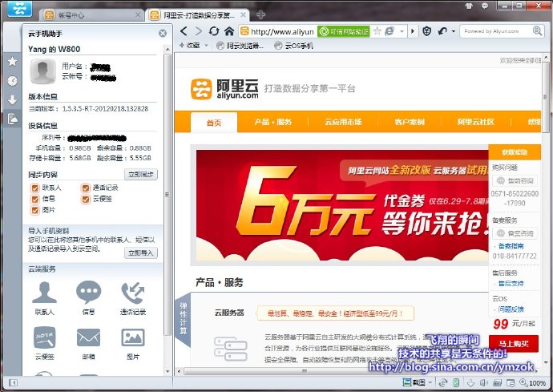Open the history clock sidebar icon

click(12, 81)
